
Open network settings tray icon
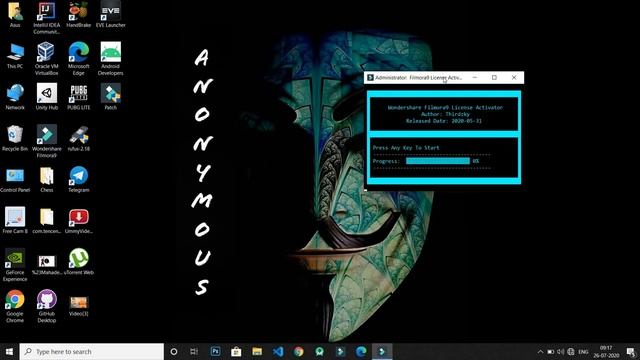coord(571,351)
